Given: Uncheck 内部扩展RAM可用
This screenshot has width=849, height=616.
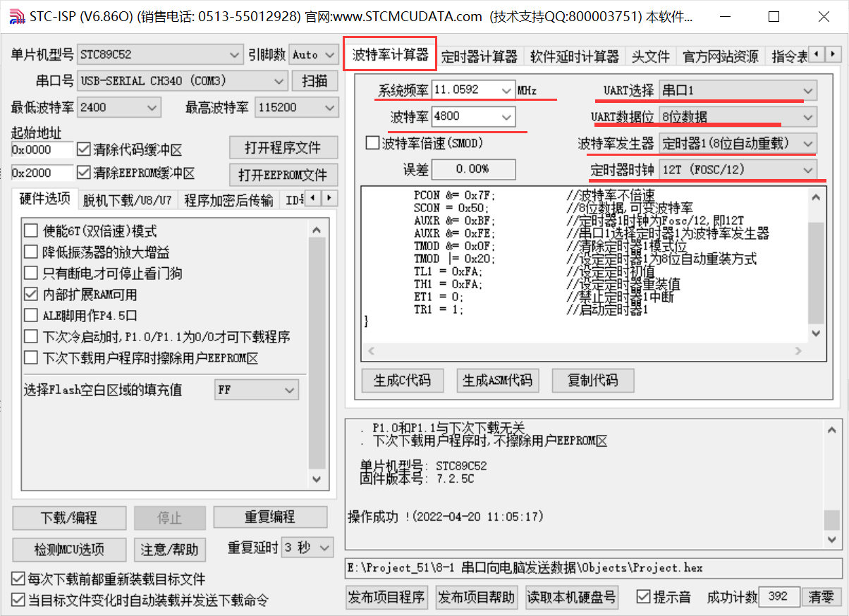Looking at the screenshot, I should [31, 294].
